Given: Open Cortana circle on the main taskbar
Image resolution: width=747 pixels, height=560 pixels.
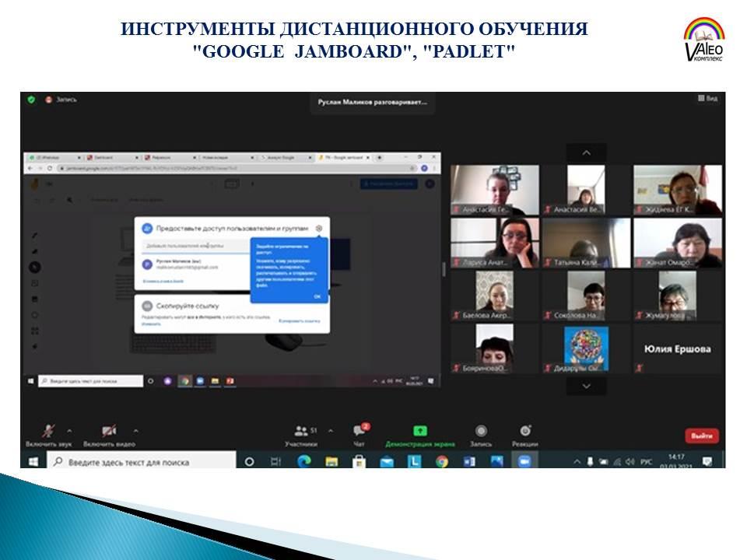Looking at the screenshot, I should [249, 461].
